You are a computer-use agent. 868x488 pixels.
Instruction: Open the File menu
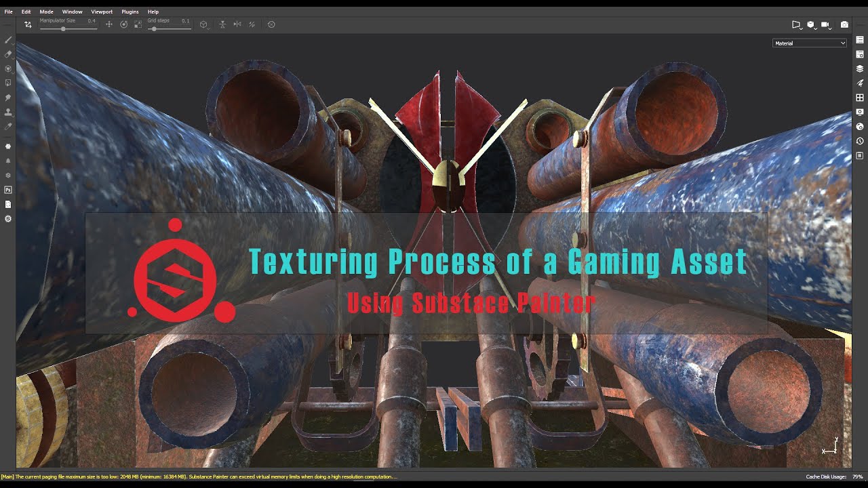[x=8, y=12]
